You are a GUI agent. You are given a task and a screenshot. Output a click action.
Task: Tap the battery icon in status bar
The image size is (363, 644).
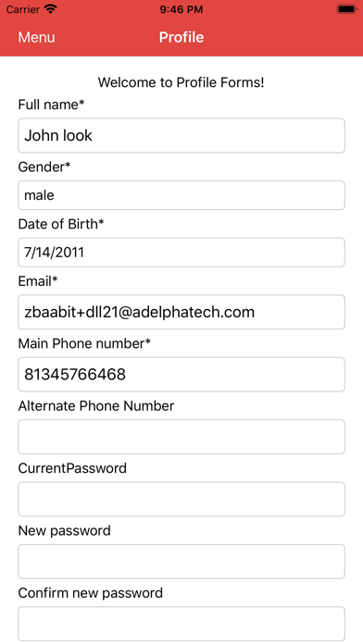(x=347, y=9)
